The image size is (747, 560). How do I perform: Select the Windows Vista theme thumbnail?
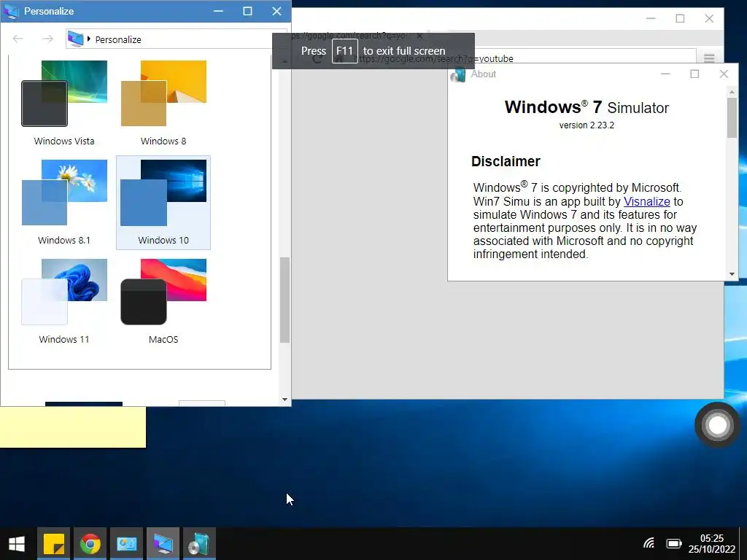pos(64,104)
